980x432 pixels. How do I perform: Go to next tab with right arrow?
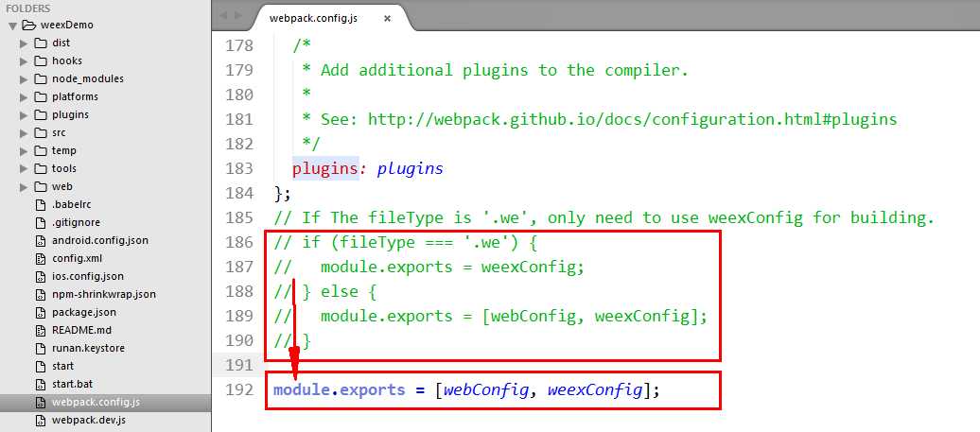pyautogui.click(x=238, y=16)
